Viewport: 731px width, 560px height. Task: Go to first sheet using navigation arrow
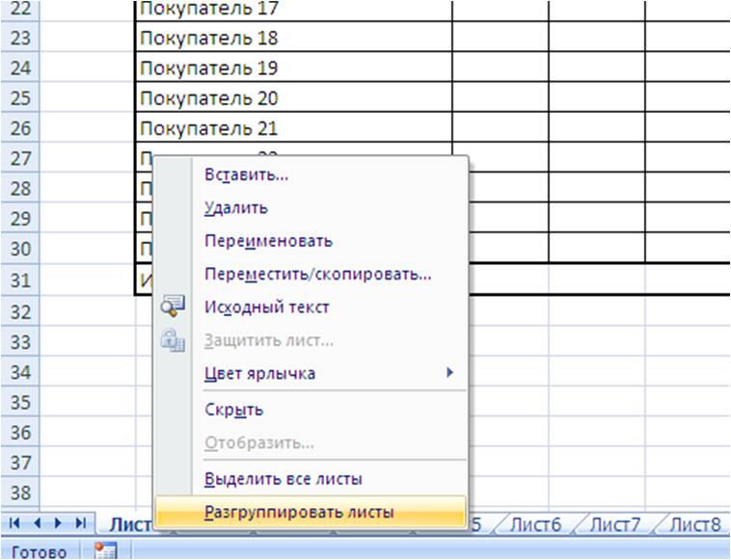16,523
